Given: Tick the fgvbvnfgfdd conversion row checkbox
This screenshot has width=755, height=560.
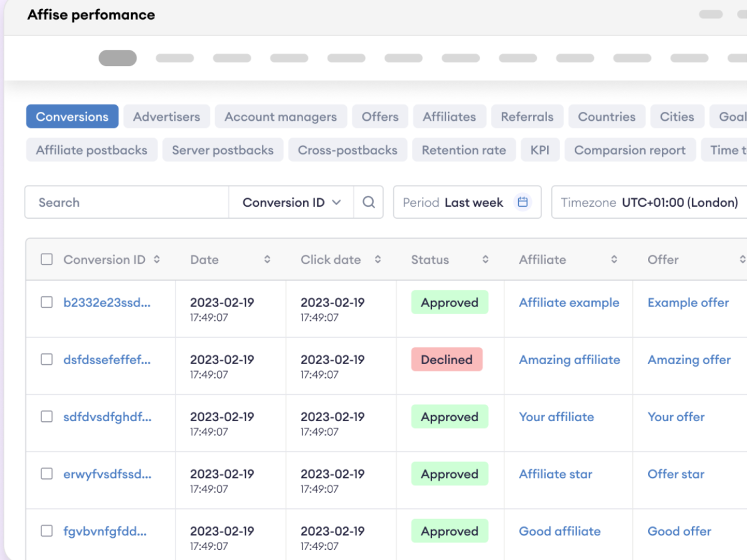Looking at the screenshot, I should point(46,531).
